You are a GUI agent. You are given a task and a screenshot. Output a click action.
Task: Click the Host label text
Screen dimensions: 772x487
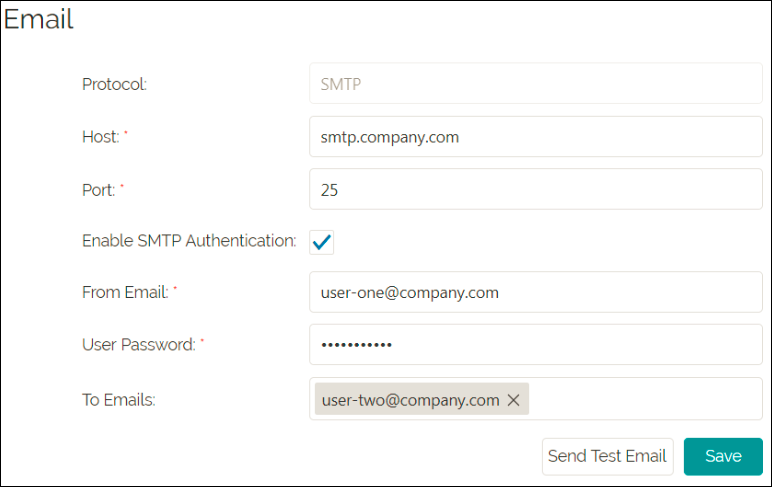click(100, 137)
